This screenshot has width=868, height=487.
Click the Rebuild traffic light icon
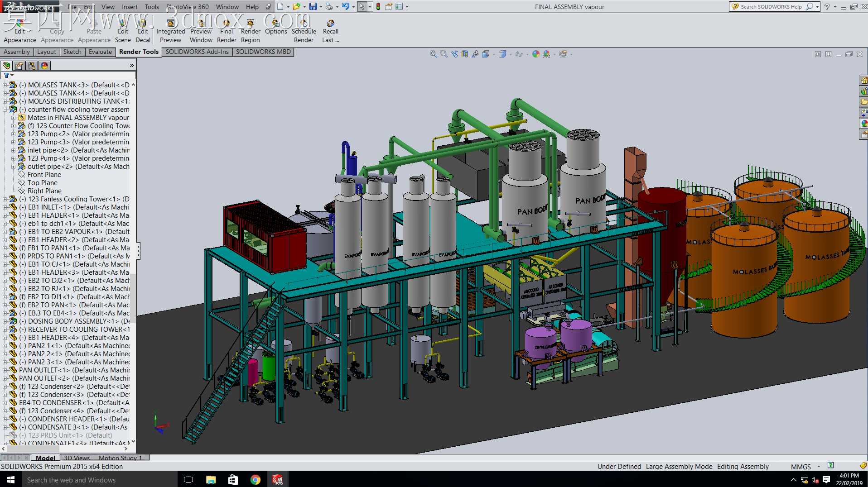pos(378,7)
